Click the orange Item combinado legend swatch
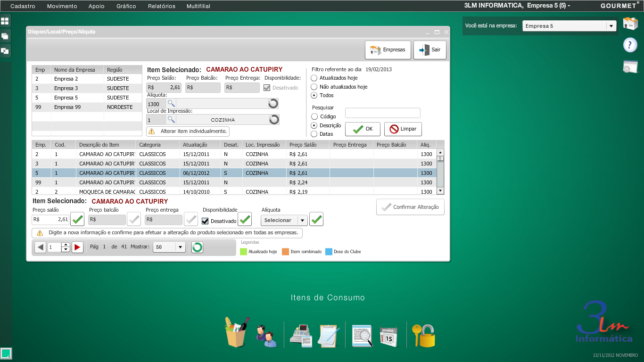This screenshot has height=362, width=644. point(285,252)
